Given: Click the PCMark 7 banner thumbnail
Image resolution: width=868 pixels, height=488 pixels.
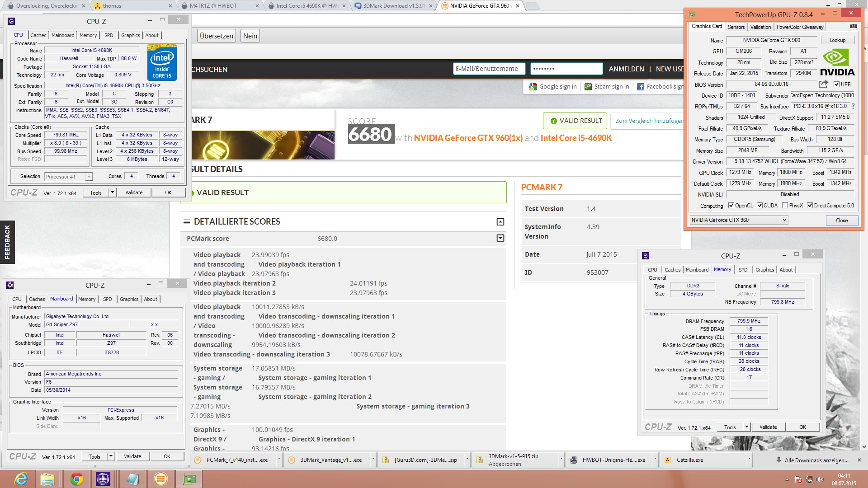Looking at the screenshot, I should (262, 145).
